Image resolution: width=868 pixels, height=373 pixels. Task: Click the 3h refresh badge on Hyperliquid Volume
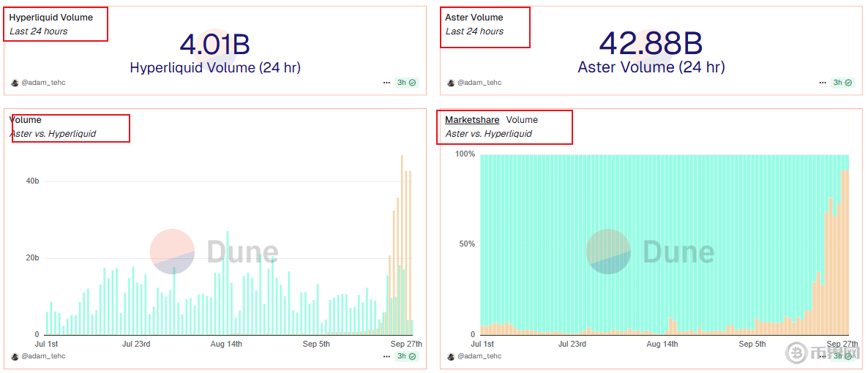(x=406, y=83)
